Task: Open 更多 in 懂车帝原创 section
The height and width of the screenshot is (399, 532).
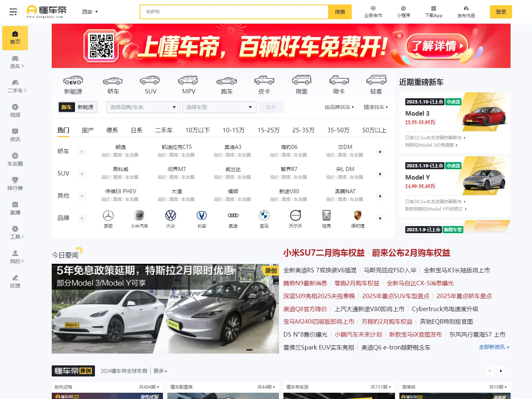Action: [x=160, y=371]
